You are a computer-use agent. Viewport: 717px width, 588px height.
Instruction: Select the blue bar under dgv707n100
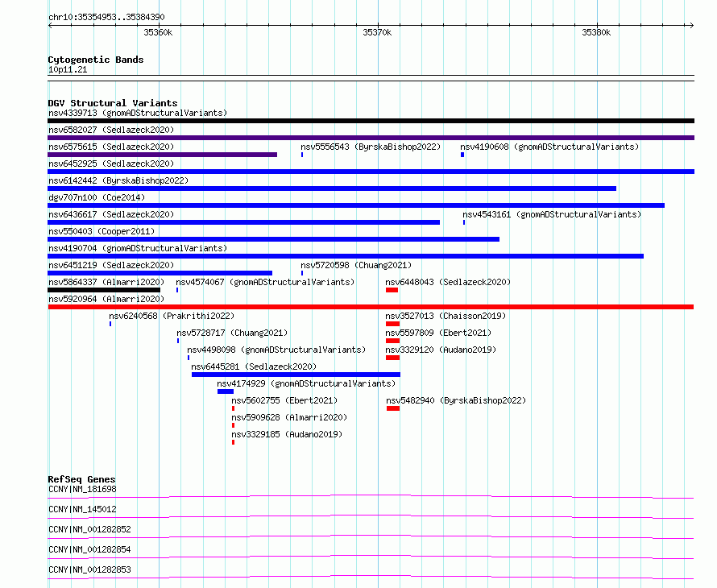[x=356, y=205]
